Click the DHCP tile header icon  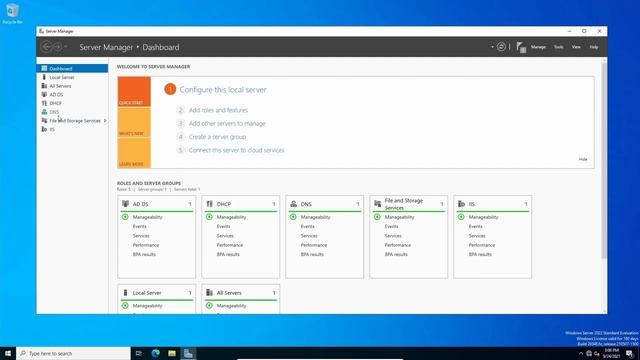[209, 204]
